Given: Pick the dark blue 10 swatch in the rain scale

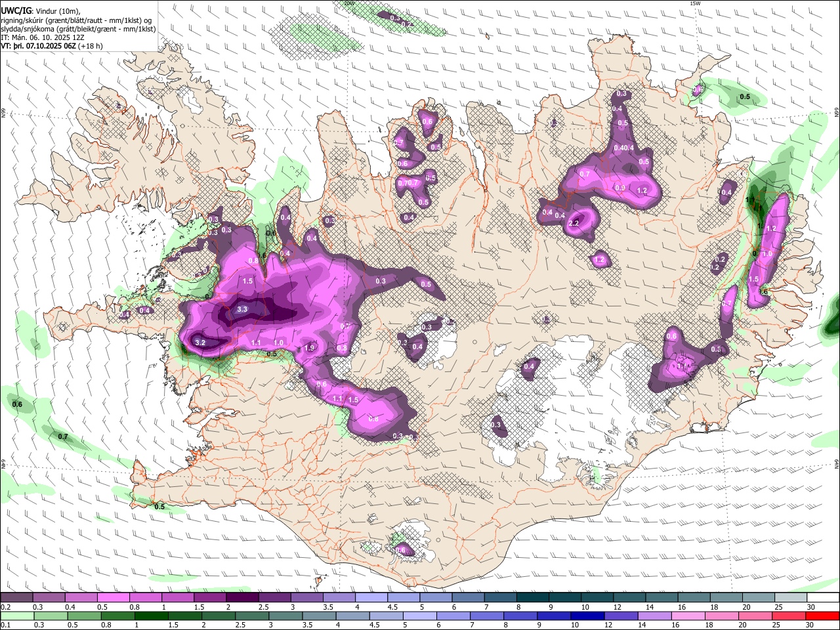Looking at the screenshot, I should 587,616.
